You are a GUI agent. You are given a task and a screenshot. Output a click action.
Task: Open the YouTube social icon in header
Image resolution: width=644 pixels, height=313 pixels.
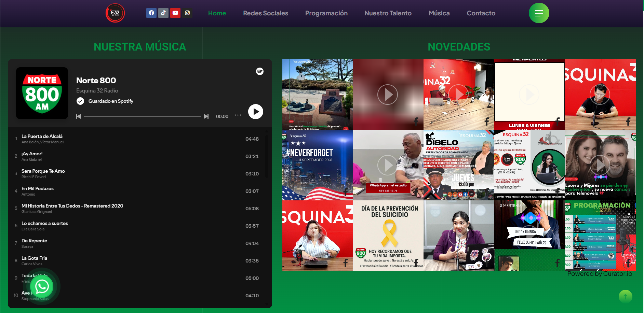click(175, 13)
